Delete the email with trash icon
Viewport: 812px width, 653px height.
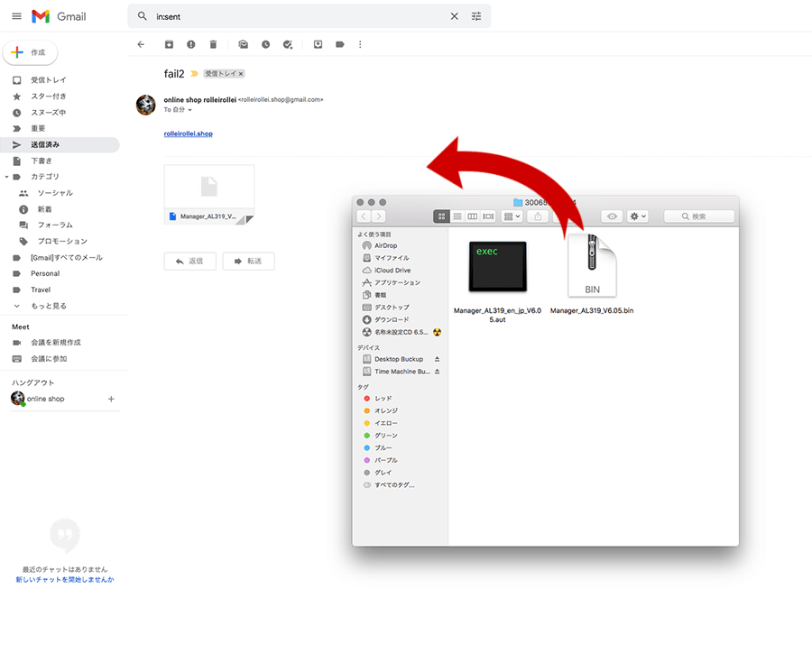pyautogui.click(x=213, y=44)
